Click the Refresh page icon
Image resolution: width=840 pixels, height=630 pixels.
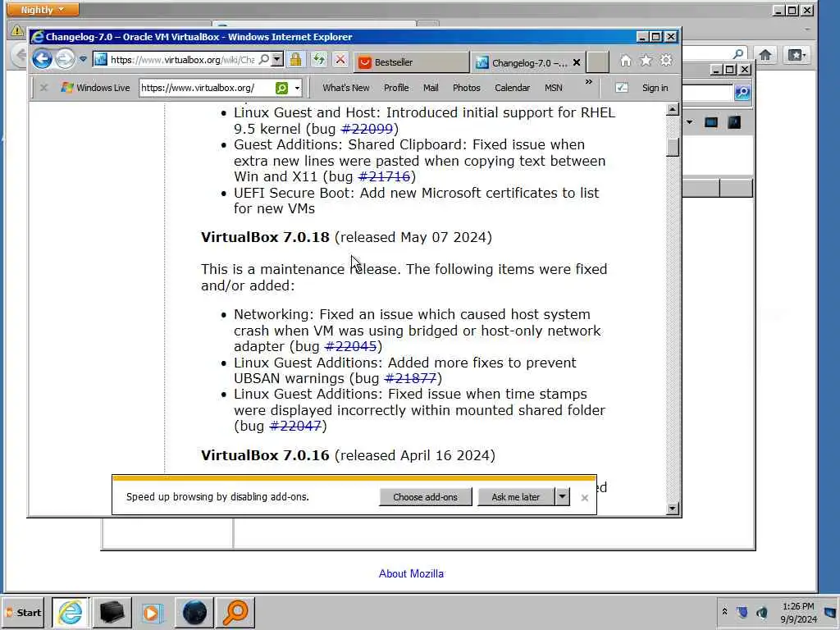[x=319, y=59]
